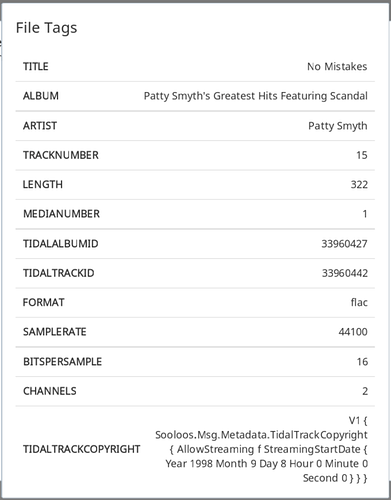Click the No Mistakes title value
Image resolution: width=391 pixels, height=500 pixels.
[337, 66]
